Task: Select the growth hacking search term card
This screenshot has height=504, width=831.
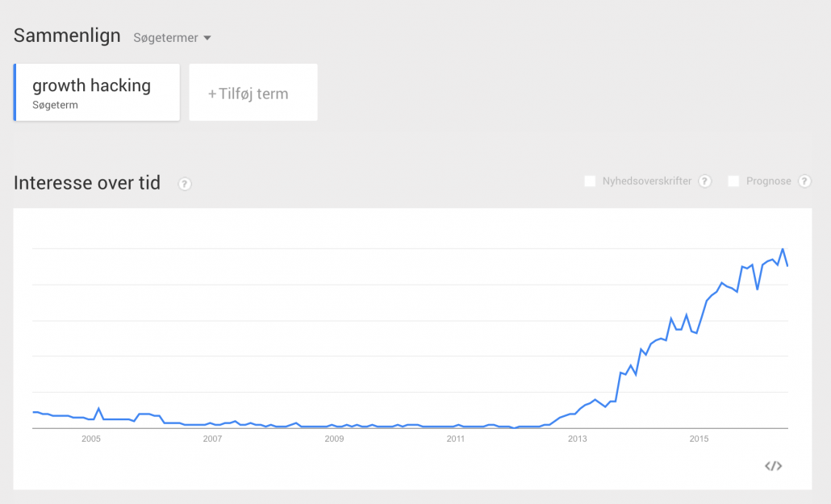Action: [x=97, y=92]
